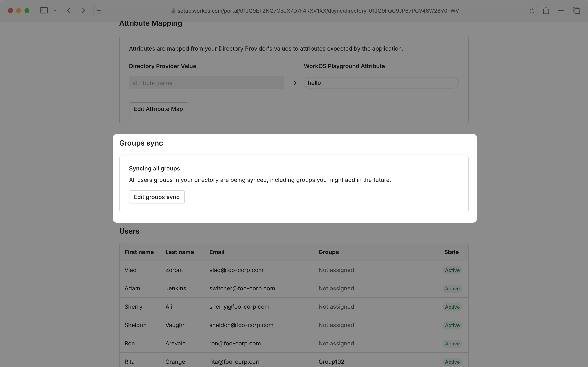The width and height of the screenshot is (588, 367).
Task: Open the Share icon in toolbar
Action: (546, 10)
